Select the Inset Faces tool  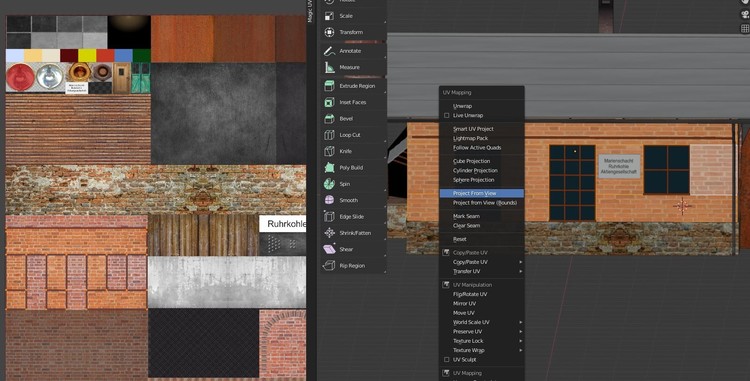tap(353, 102)
